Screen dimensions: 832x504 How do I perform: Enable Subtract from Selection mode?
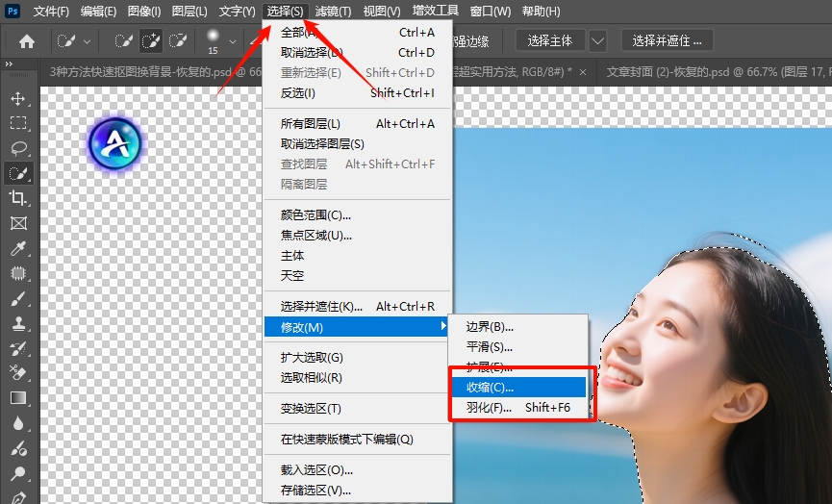tap(177, 41)
